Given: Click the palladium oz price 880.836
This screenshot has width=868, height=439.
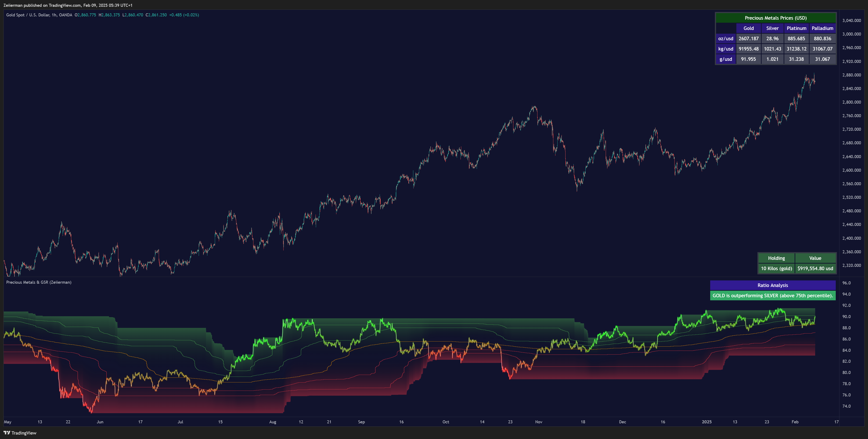Looking at the screenshot, I should tap(822, 38).
